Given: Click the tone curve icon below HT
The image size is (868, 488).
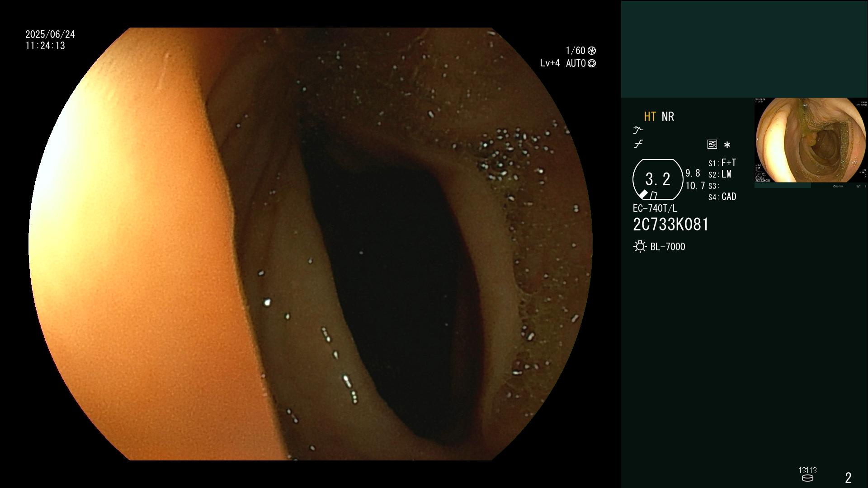Looking at the screenshot, I should coord(638,130).
